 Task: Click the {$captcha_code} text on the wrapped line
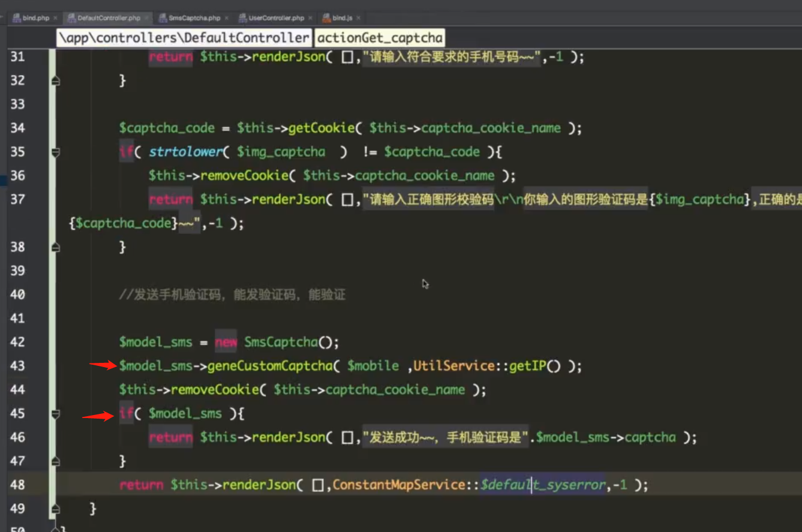[125, 223]
